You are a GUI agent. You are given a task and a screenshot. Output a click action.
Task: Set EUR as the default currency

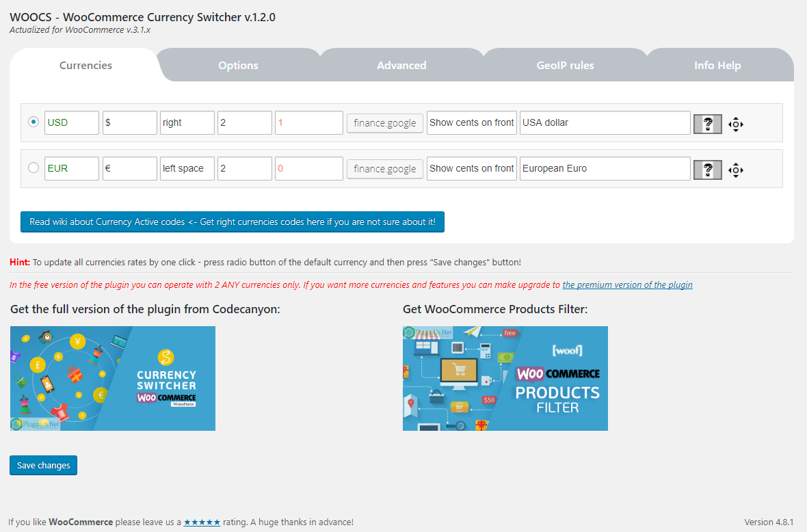[34, 168]
